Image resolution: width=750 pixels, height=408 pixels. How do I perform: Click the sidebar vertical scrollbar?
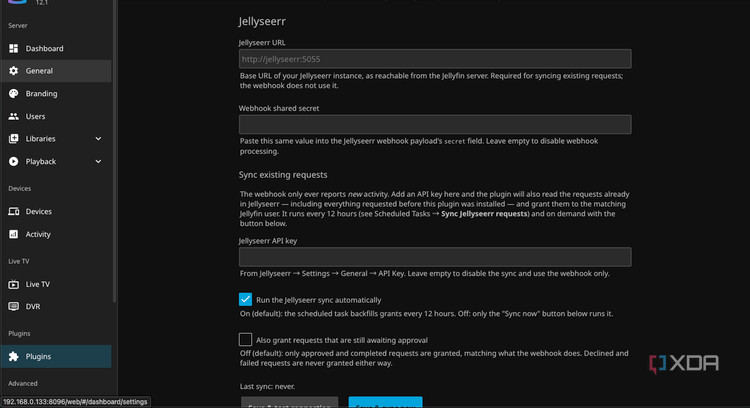pos(114,151)
